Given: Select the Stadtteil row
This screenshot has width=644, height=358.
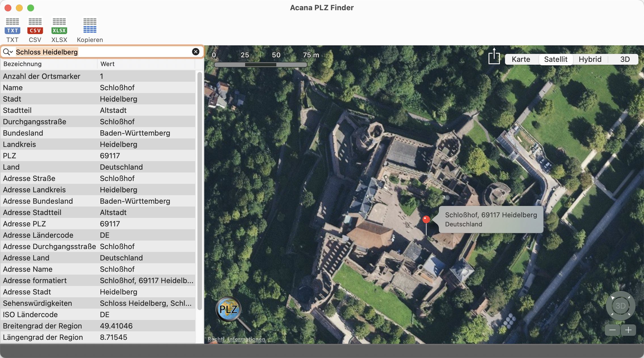Looking at the screenshot, I should 98,110.
